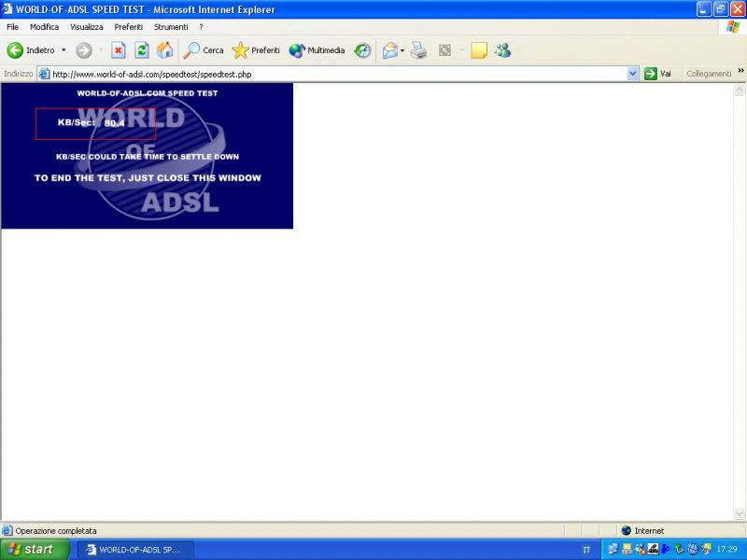Screen dimensions: 747x560
Task: Open the Cerca search pane
Action: pos(204,50)
